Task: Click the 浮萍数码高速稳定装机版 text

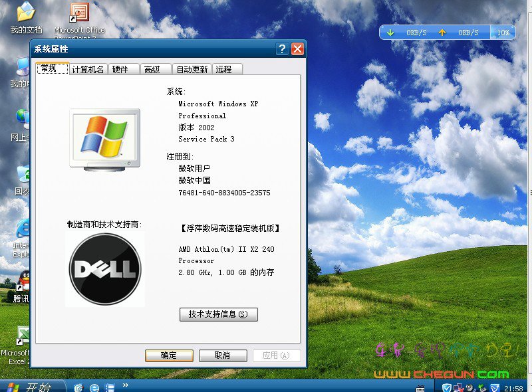Action: (x=230, y=228)
